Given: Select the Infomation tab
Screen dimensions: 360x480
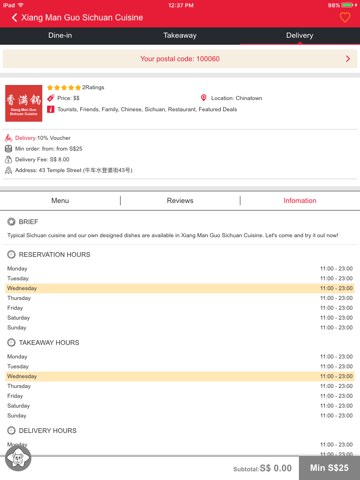Looking at the screenshot, I should tap(300, 201).
